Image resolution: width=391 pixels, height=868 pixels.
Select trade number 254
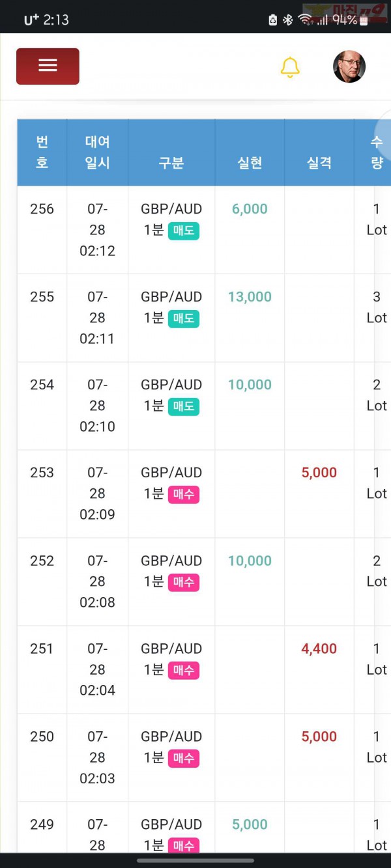point(42,385)
